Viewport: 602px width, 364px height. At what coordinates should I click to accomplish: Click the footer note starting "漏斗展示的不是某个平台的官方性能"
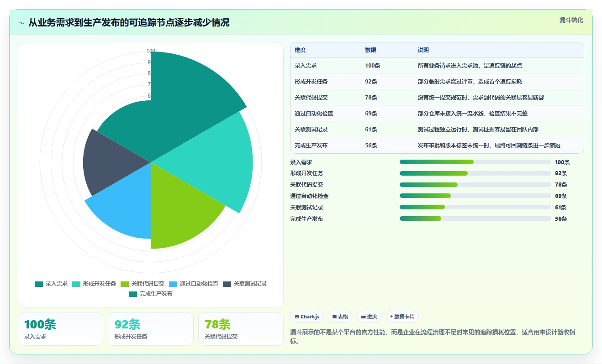click(433, 337)
